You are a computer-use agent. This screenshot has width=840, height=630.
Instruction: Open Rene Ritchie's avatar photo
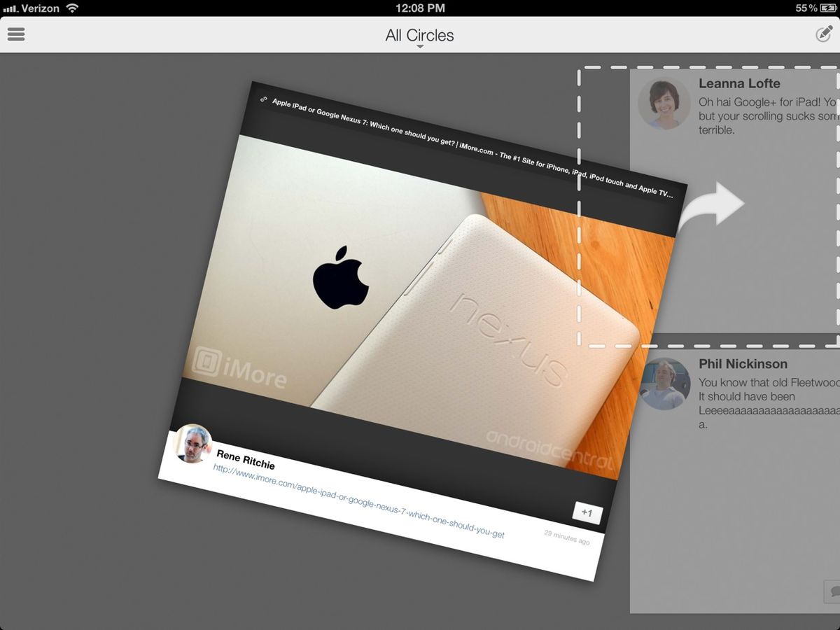pos(194,444)
